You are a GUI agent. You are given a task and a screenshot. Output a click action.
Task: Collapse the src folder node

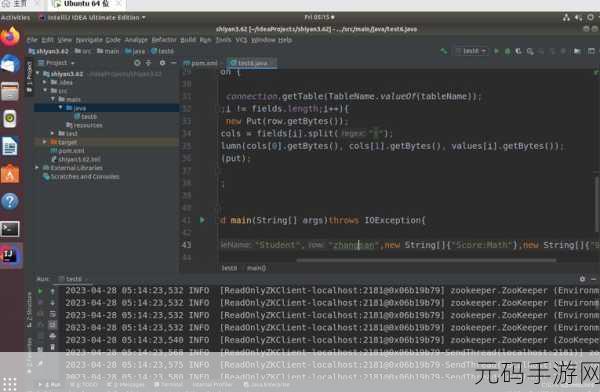point(45,91)
